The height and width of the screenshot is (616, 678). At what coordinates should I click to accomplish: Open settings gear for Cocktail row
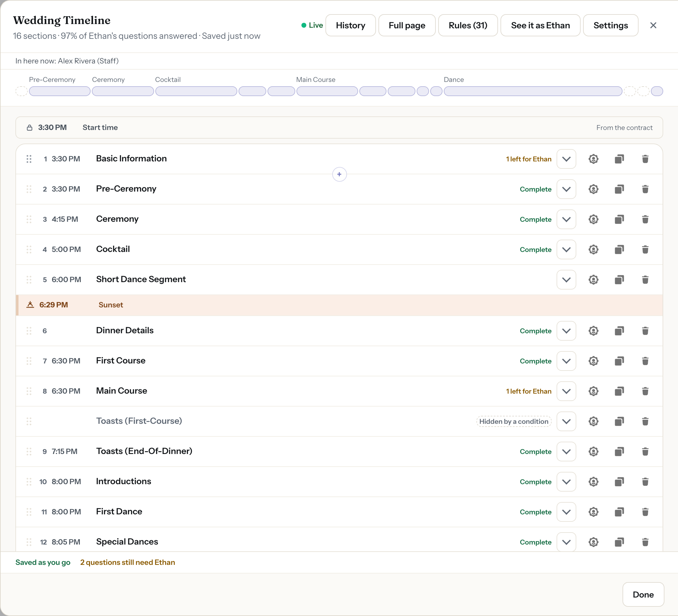click(x=593, y=249)
